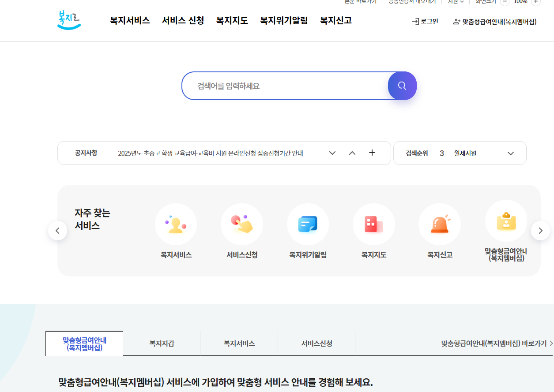This screenshot has height=392, width=554.
Task: Click the carousel previous arrow
Action: (57, 231)
